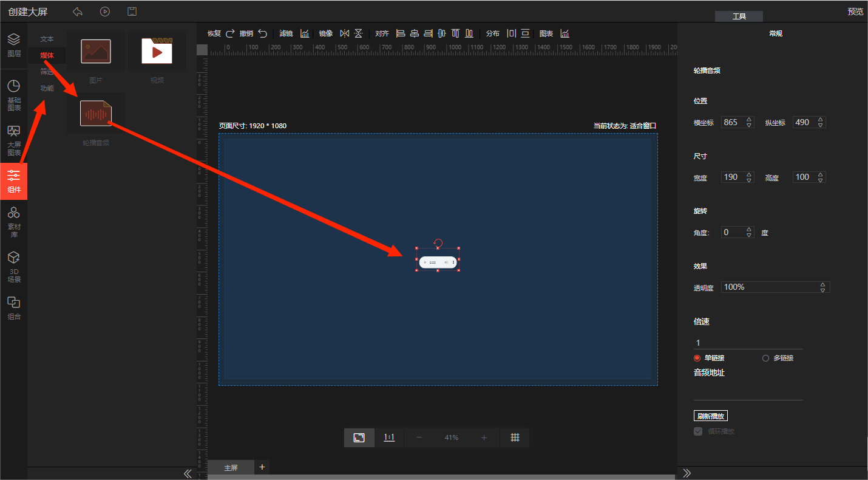
Task: Click the 角度 rotation angle stepper arrows
Action: (x=749, y=232)
